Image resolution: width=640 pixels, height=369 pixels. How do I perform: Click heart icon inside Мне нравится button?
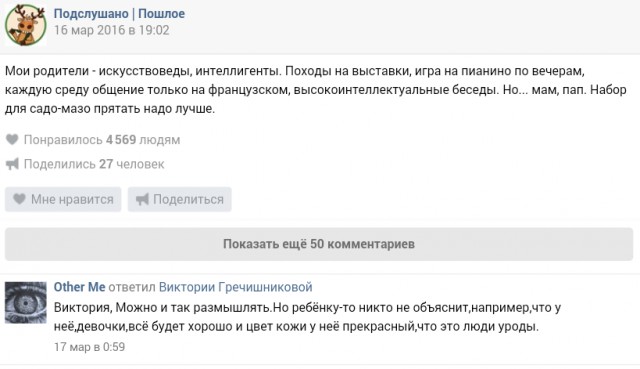19,199
